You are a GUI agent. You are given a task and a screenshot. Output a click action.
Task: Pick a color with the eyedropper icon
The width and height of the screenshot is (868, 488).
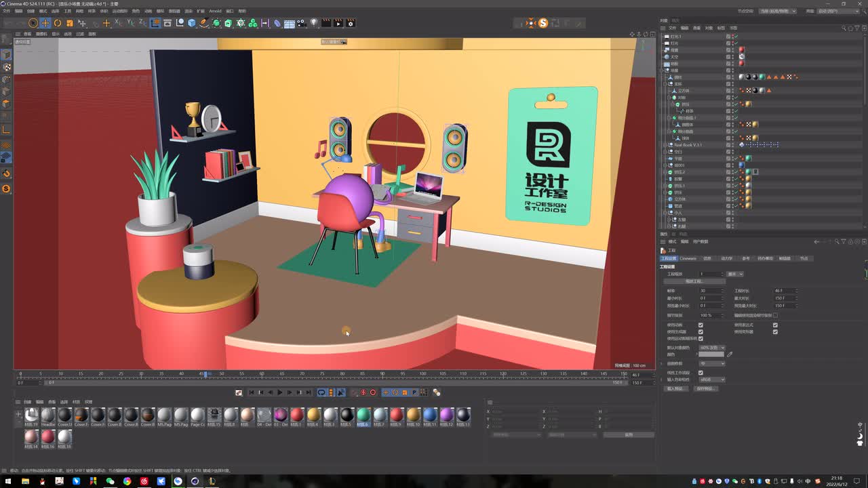pyautogui.click(x=730, y=354)
